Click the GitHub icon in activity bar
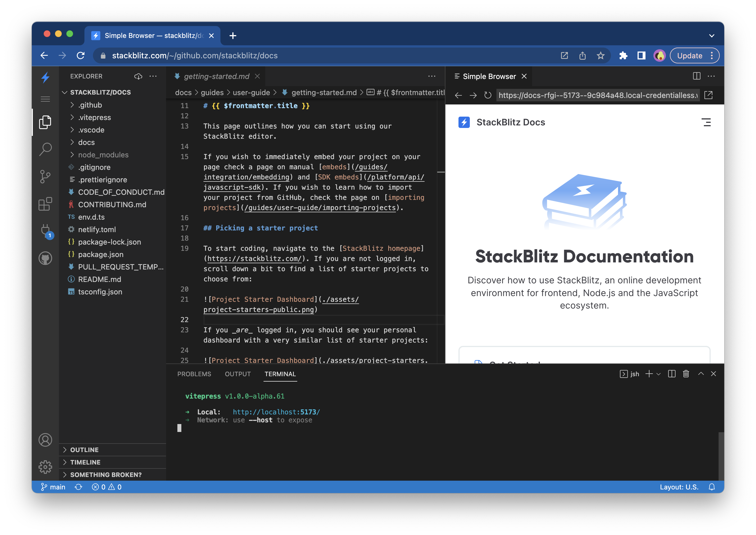The width and height of the screenshot is (756, 535). pos(45,258)
